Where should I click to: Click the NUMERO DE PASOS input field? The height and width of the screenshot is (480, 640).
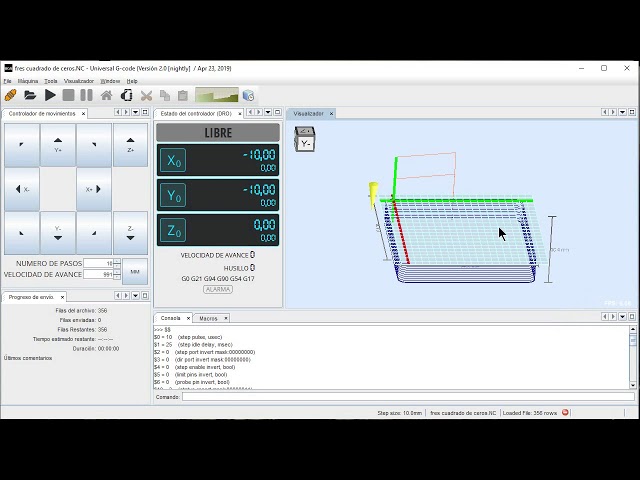(x=98, y=263)
